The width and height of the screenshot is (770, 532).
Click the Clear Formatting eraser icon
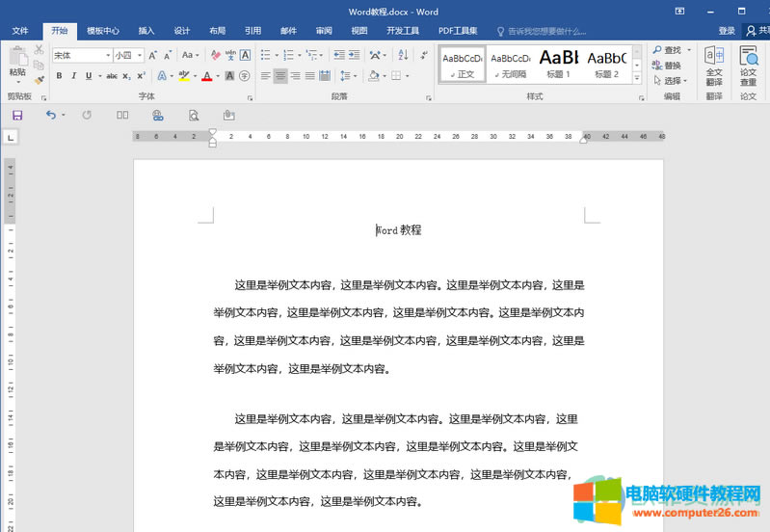pos(215,55)
